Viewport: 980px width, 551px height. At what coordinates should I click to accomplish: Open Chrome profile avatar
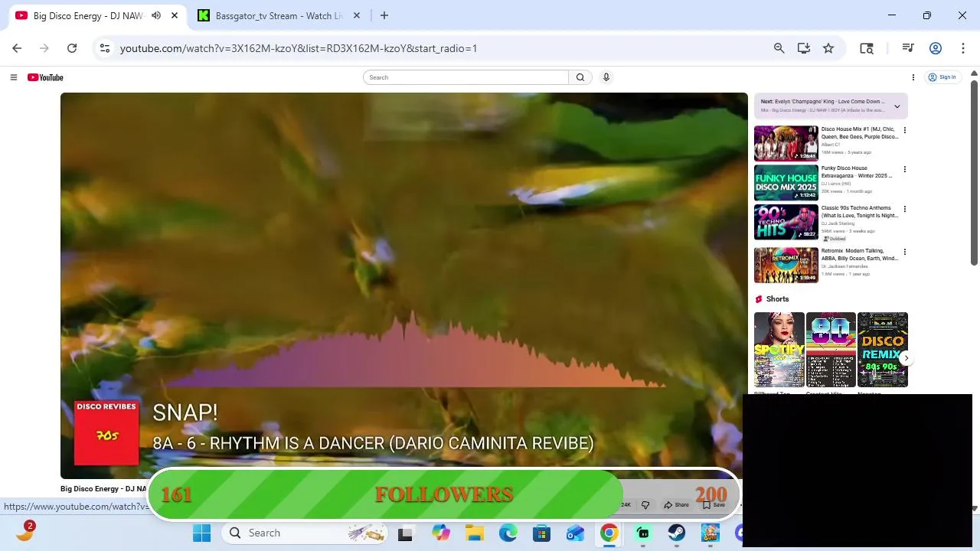pyautogui.click(x=936, y=48)
